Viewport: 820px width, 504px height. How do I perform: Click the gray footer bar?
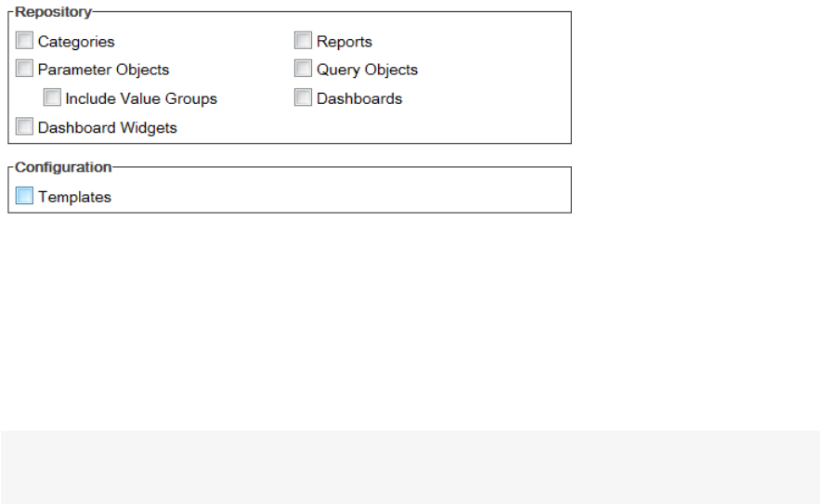[x=410, y=466]
